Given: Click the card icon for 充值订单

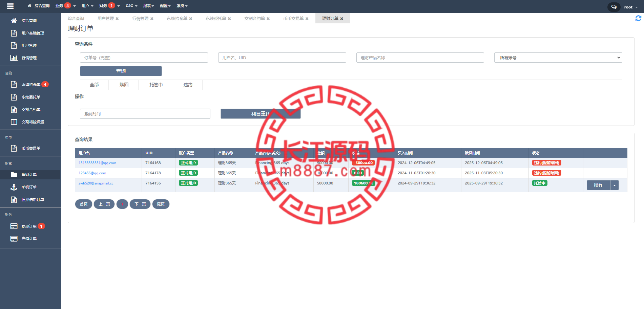Looking at the screenshot, I should pos(14,239).
